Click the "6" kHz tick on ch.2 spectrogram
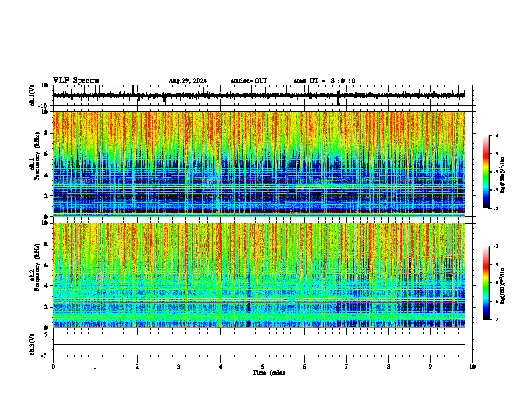 click(x=47, y=265)
